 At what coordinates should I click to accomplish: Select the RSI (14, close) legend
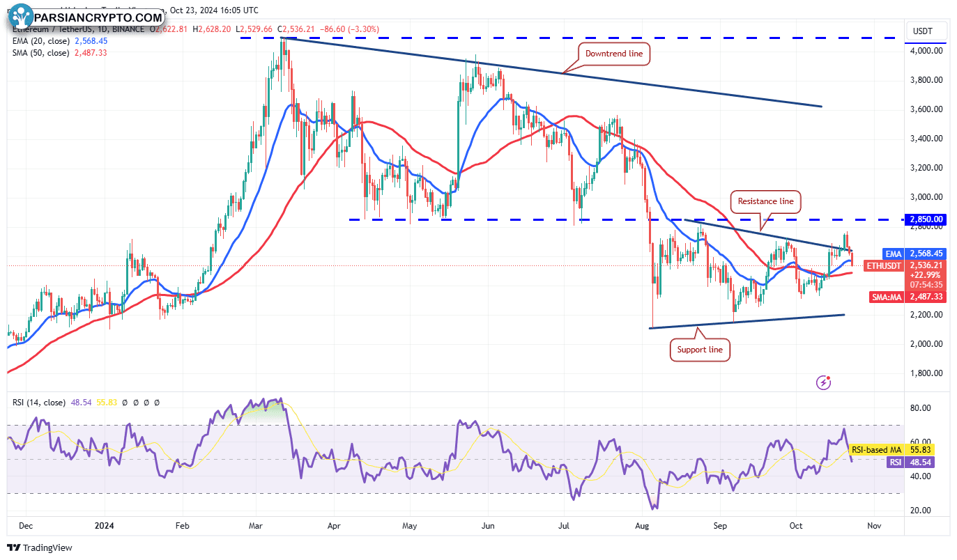39,403
